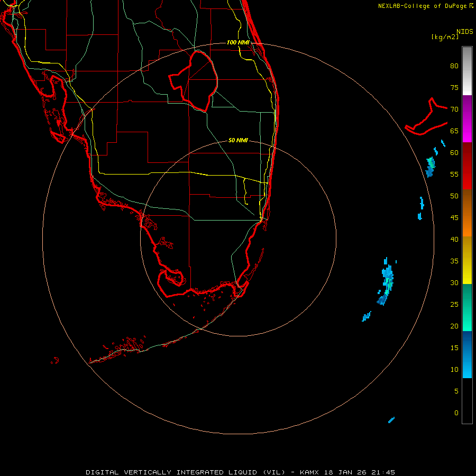The width and height of the screenshot is (476, 476).
Task: Click the 10 value on VIL scale
Action: (x=454, y=370)
